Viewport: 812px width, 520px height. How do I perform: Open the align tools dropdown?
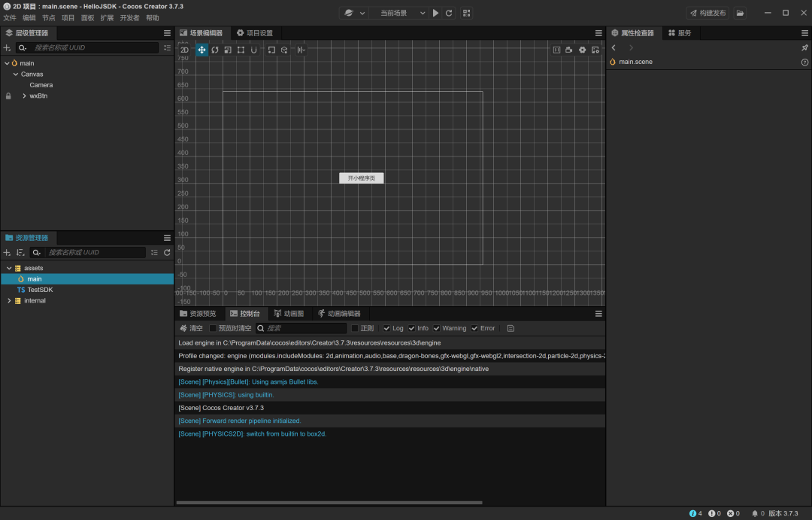tap(301, 50)
